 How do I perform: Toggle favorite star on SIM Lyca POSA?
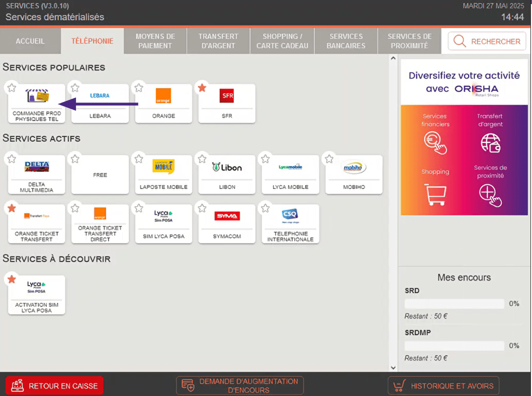[x=139, y=208]
